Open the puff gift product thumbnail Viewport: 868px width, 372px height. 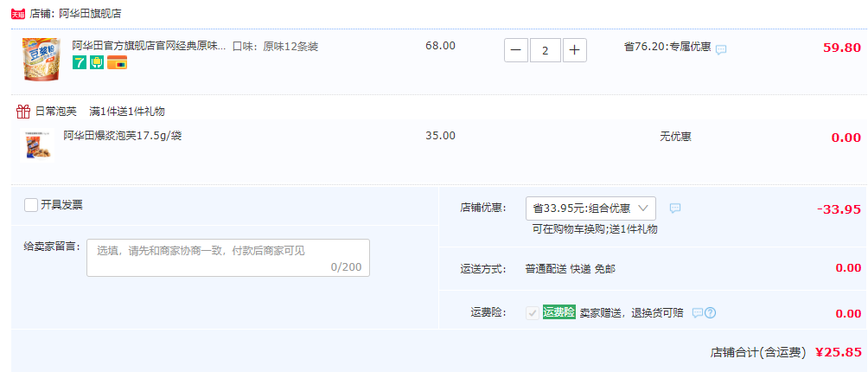(x=38, y=145)
